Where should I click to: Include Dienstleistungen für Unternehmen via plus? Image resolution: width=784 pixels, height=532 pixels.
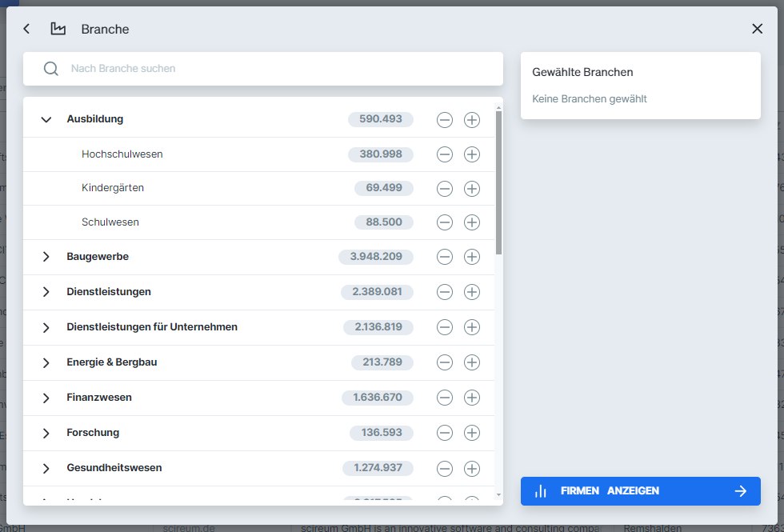click(472, 327)
